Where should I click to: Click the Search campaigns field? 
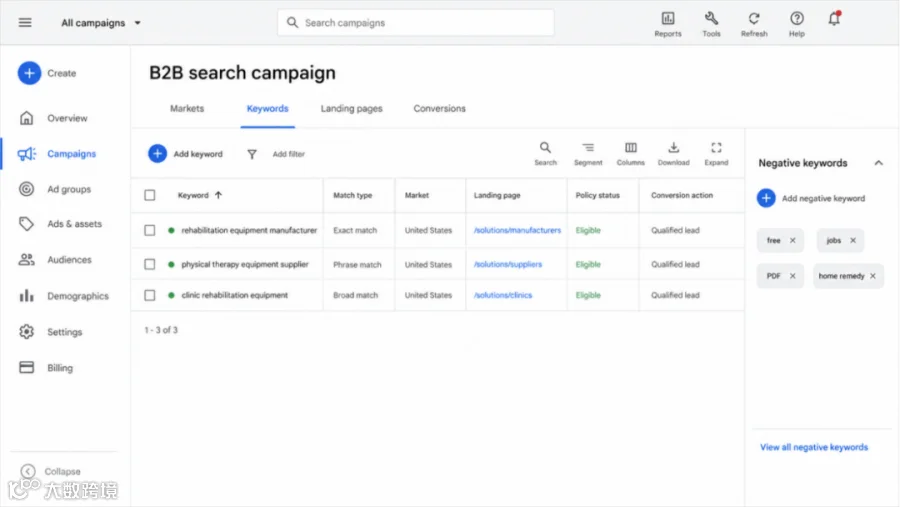coord(416,23)
